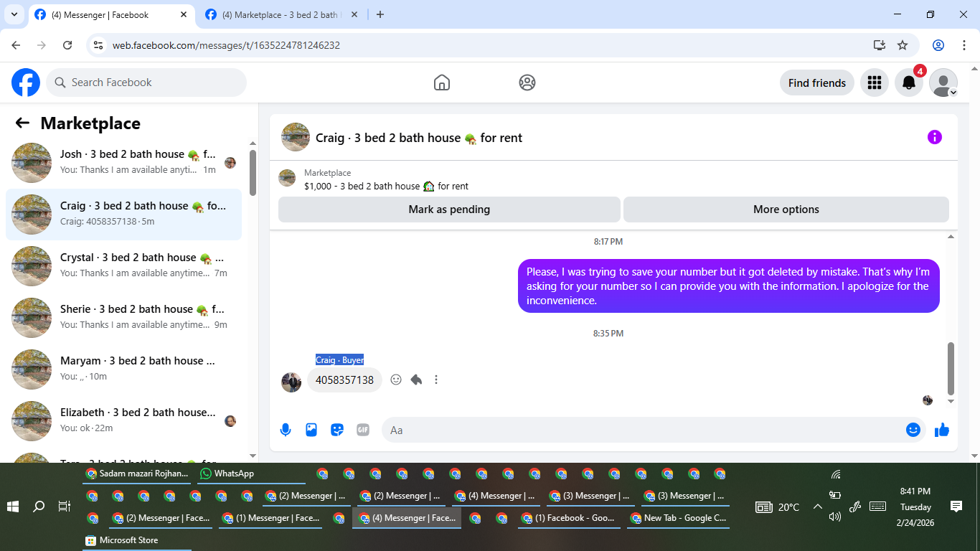Image resolution: width=980 pixels, height=551 pixels.
Task: Click the 4058357138 message bubble
Action: pyautogui.click(x=344, y=380)
